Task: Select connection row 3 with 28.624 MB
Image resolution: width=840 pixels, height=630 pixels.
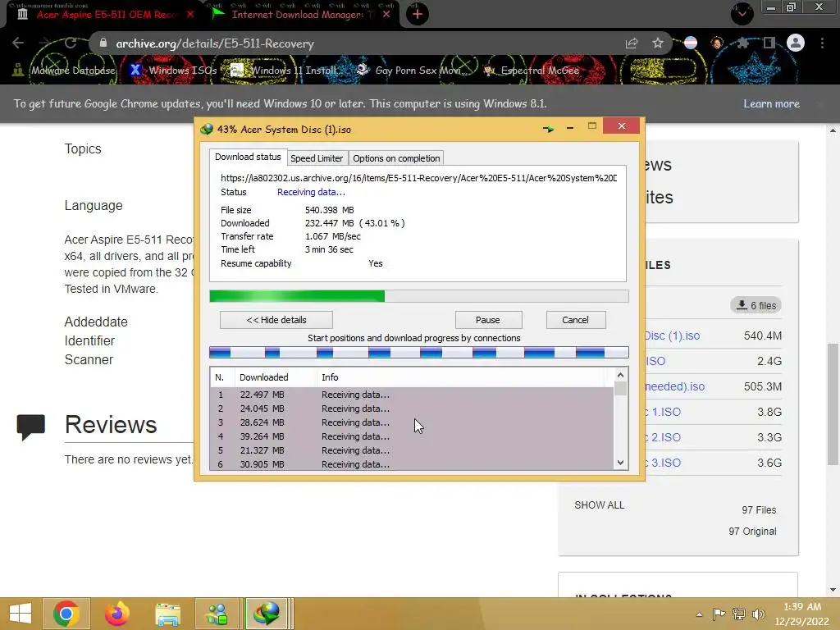Action: tap(412, 422)
